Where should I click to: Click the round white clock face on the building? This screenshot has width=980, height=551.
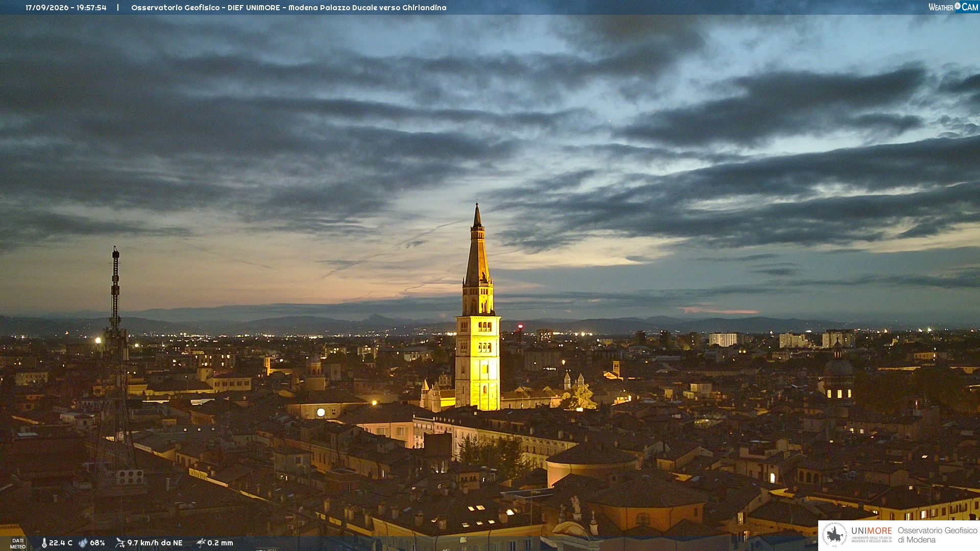[321, 412]
